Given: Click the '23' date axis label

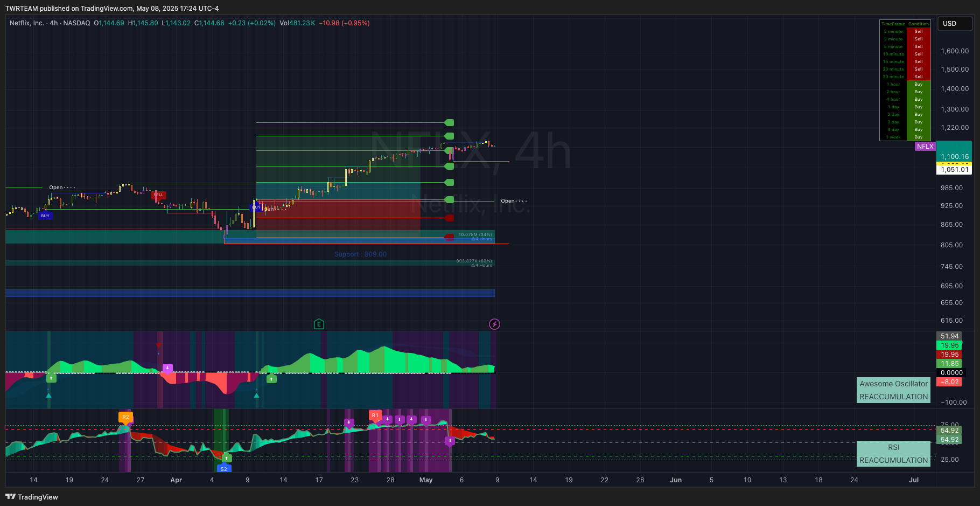Looking at the screenshot, I should pyautogui.click(x=354, y=480).
